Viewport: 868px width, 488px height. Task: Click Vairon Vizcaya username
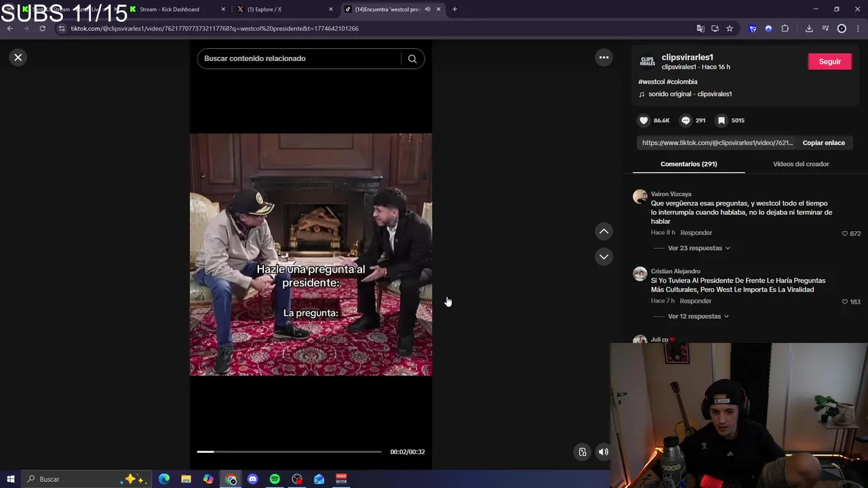coord(671,195)
